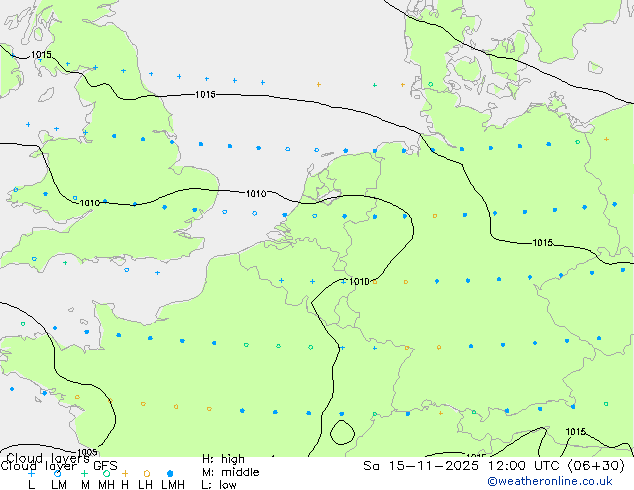Click the 'GFS' model label

click(x=105, y=466)
